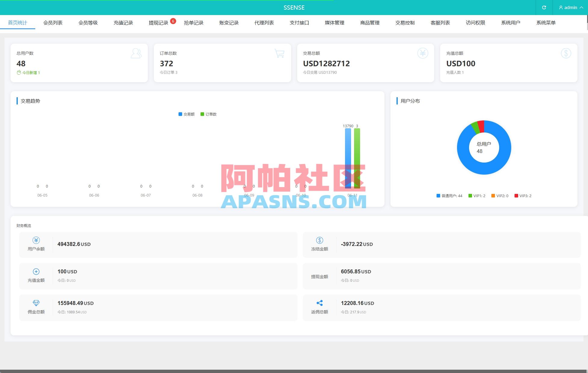Click the ¥ icon beside 用户余额

36,240
